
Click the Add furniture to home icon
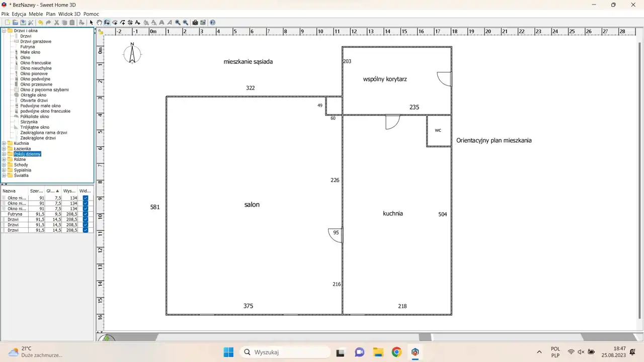click(82, 23)
